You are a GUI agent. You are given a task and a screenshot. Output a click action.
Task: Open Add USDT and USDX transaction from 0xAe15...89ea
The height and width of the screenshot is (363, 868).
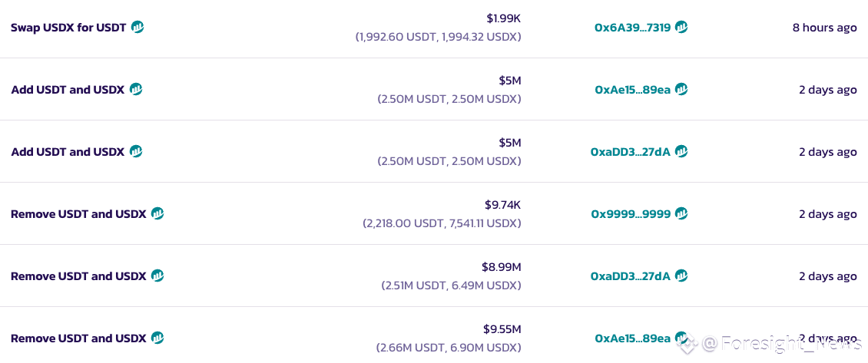(68, 90)
